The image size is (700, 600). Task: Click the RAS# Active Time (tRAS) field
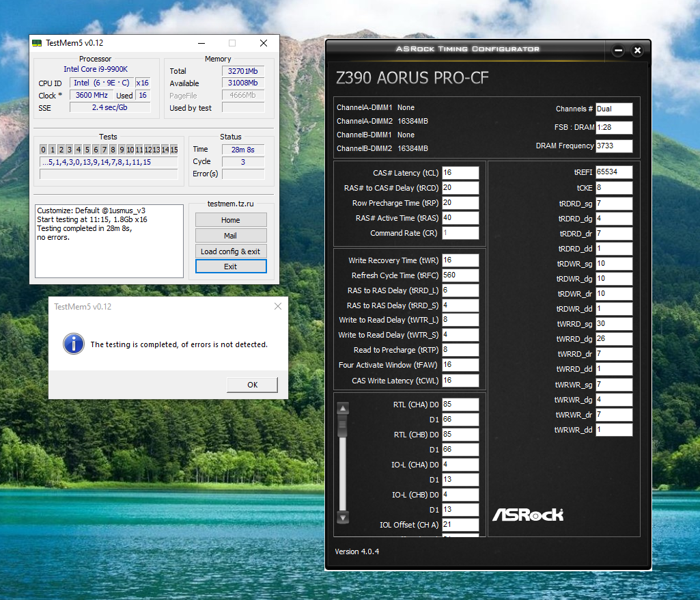460,218
